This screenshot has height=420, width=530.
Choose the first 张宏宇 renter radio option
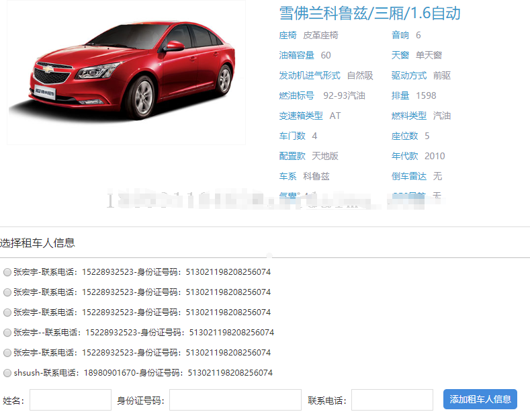(x=7, y=272)
